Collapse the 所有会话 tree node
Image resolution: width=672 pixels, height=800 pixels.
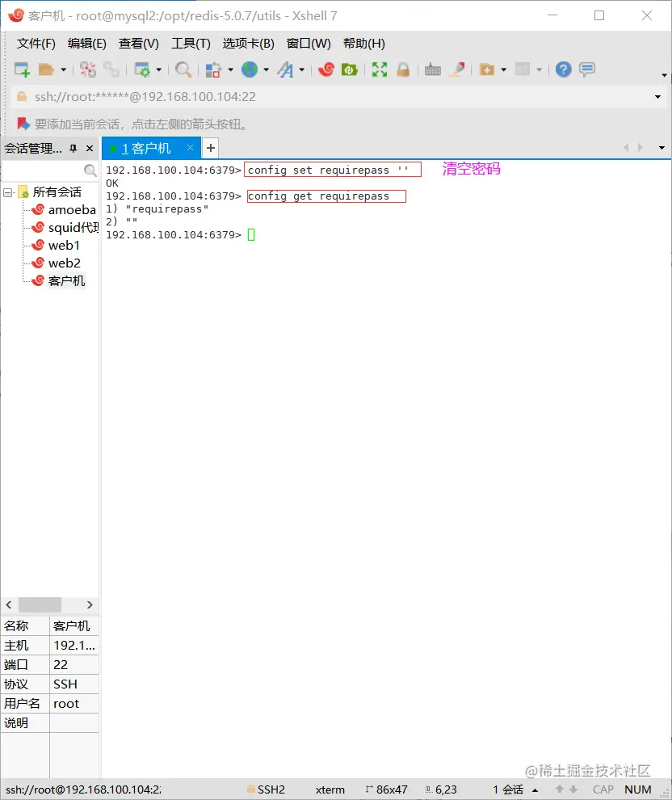coord(7,192)
